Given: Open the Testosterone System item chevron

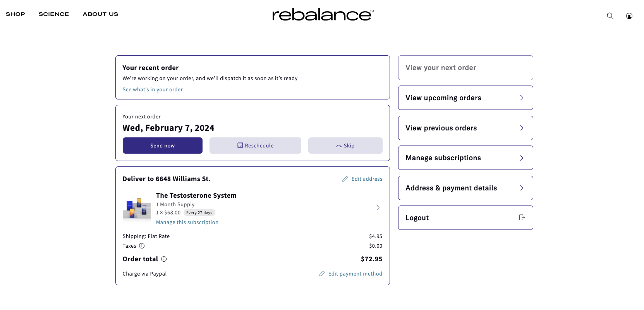Looking at the screenshot, I should (x=378, y=208).
